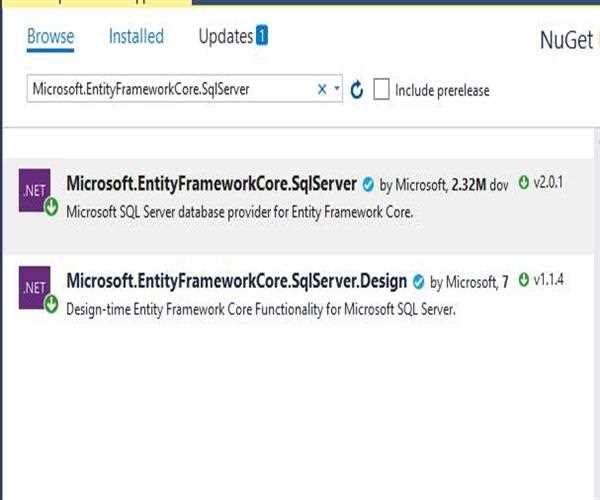Click the Design-time Entity Framework Core description
600x500 pixels.
click(260, 309)
